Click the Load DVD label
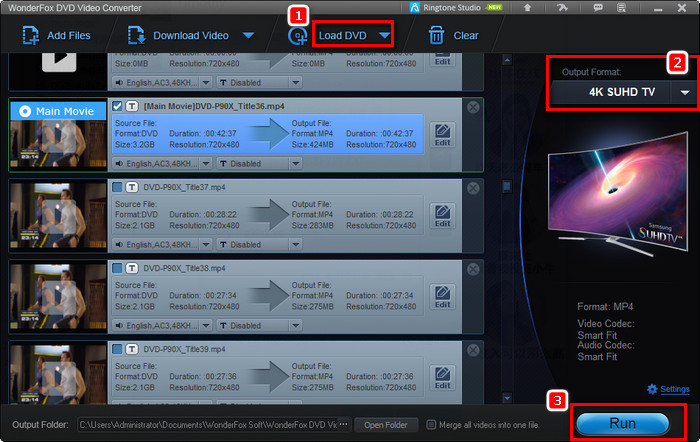Screen dimensions: 700x442 click(342, 36)
